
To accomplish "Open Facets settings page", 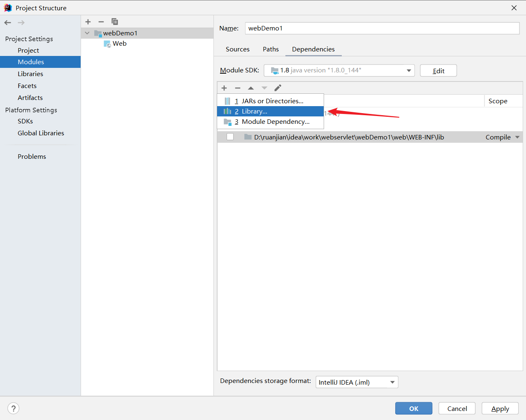I will (27, 86).
